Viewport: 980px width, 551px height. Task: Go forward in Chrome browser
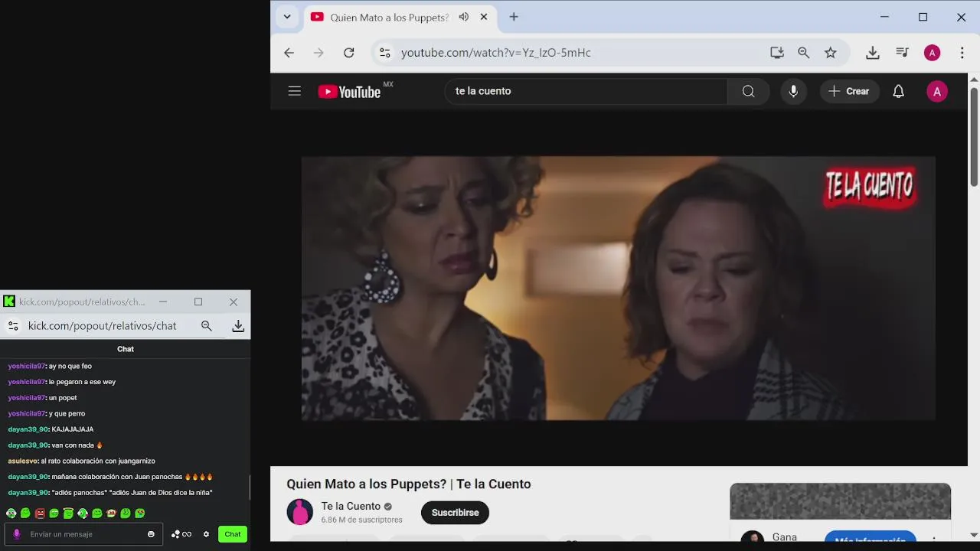tap(318, 53)
